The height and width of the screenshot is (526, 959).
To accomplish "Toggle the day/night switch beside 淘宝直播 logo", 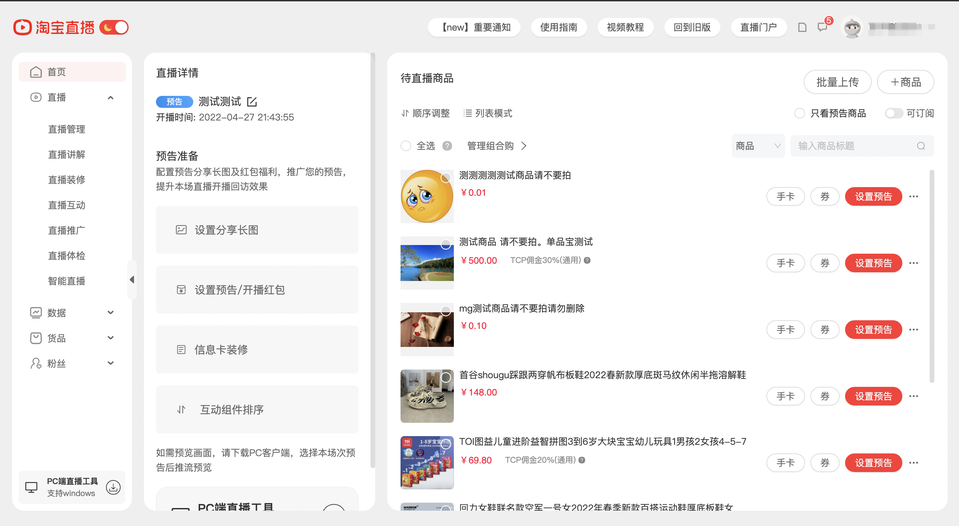I will click(x=114, y=27).
